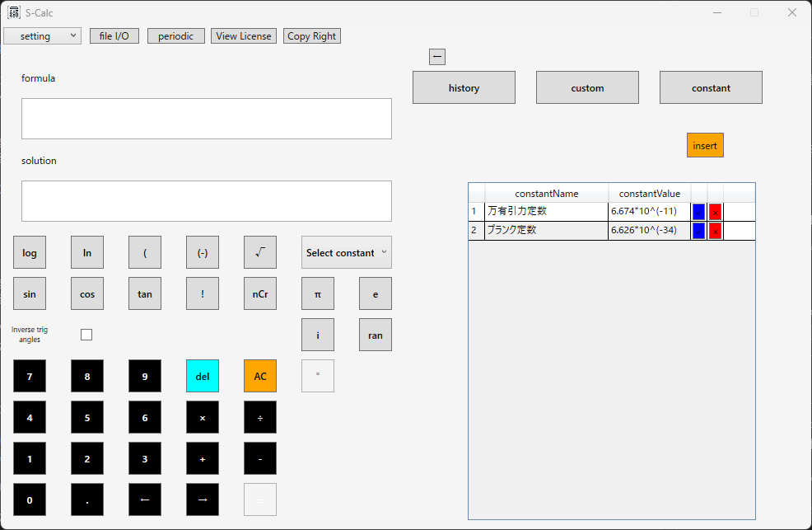The height and width of the screenshot is (530, 812).
Task: Click the minus operator key
Action: pos(260,458)
